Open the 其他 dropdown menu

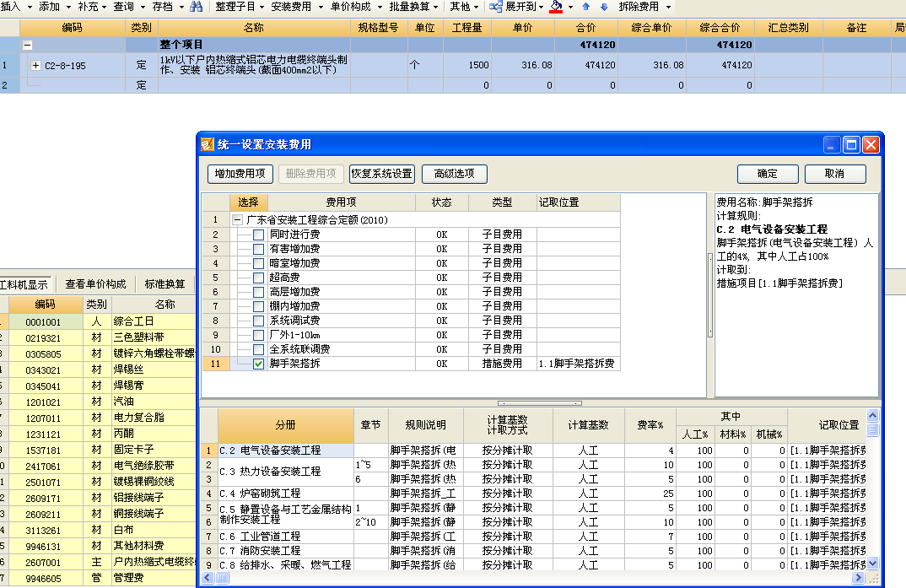point(465,7)
